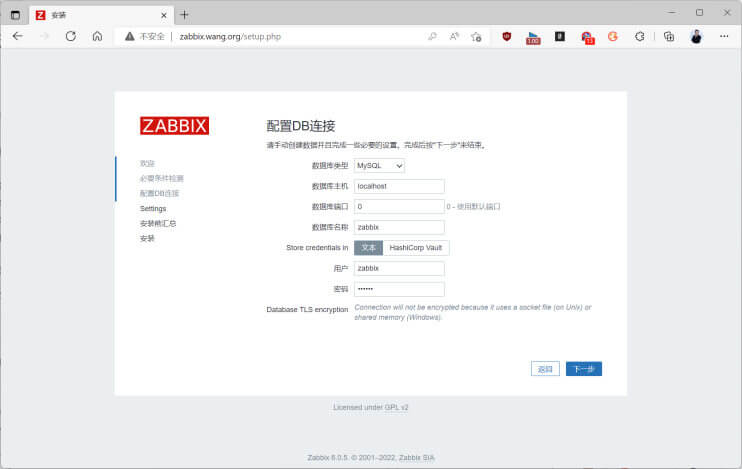Click the Connection will not be encrypted note
This screenshot has width=742, height=469.
[x=473, y=312]
